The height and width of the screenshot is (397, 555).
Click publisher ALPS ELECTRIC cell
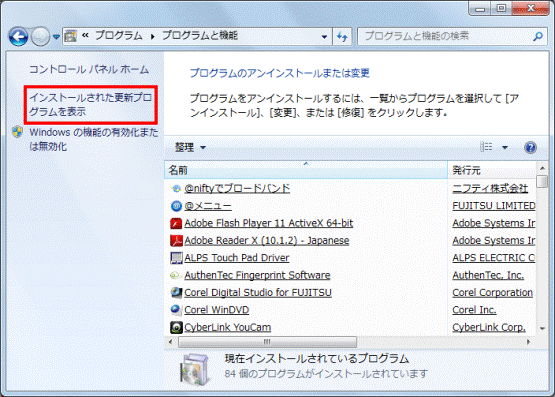coord(494,258)
